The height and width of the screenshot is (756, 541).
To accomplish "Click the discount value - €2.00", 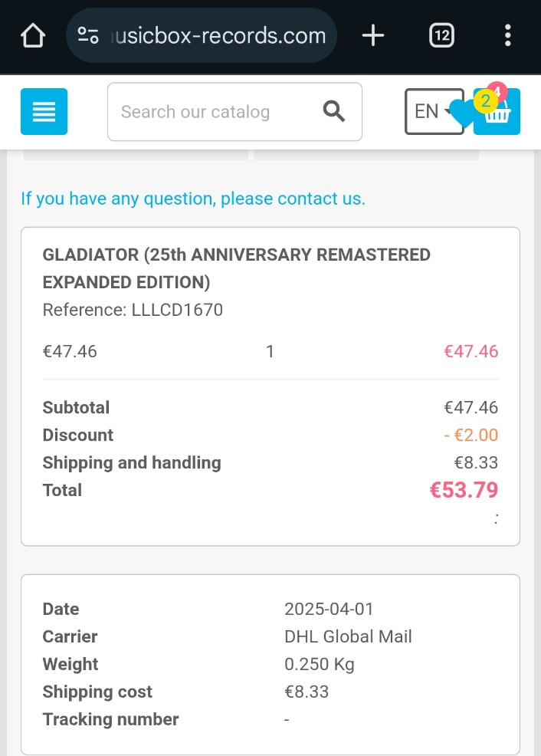I will 471,435.
